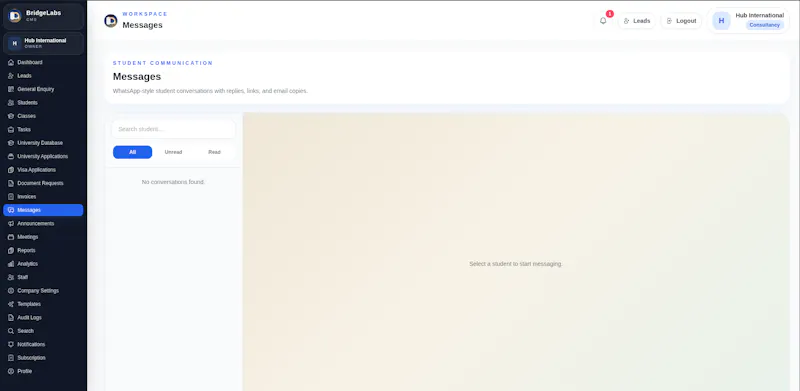This screenshot has width=800, height=391.
Task: Click the Meetings calendar icon
Action: pos(11,237)
